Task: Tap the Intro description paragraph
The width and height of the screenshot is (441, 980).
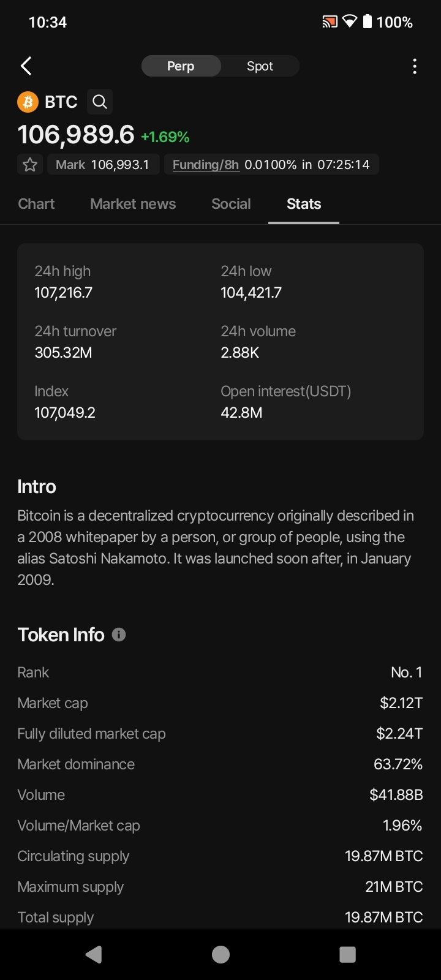Action: (214, 548)
